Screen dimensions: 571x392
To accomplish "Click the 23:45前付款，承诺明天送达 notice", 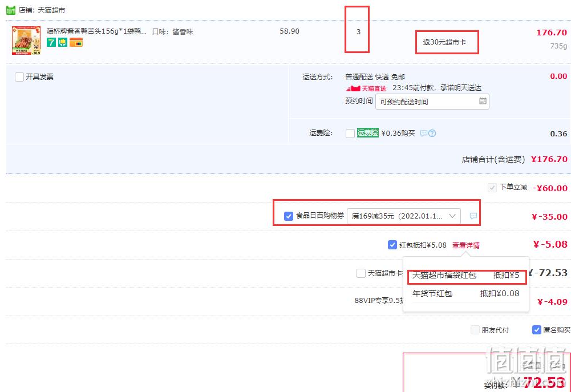I will (x=436, y=88).
